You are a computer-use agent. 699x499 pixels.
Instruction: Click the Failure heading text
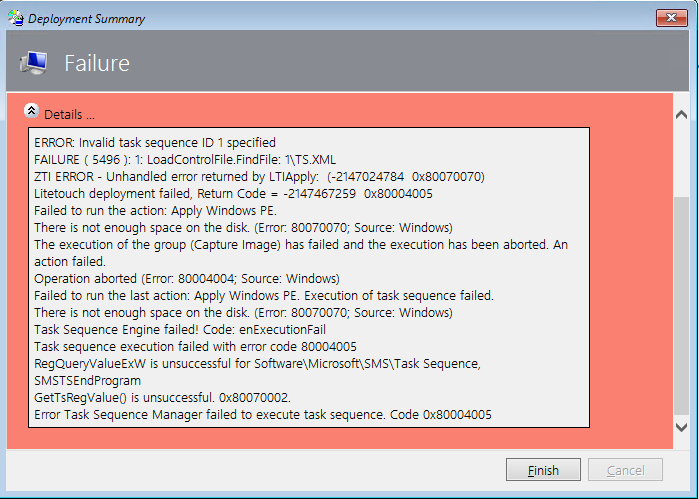coord(97,64)
